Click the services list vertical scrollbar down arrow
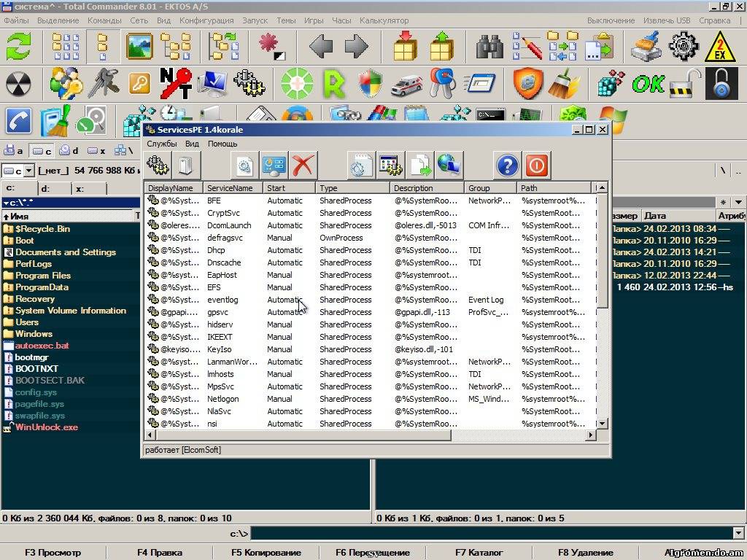The width and height of the screenshot is (747, 560). point(602,424)
